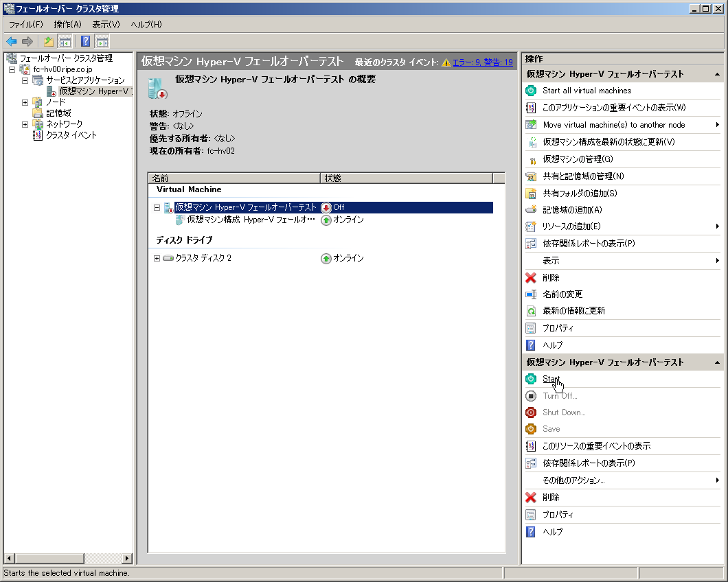Open the 操作(A) menu
728x582 pixels.
67,25
